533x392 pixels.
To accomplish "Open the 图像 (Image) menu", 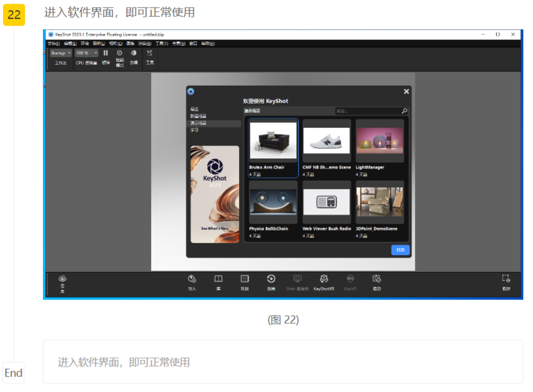I will (131, 43).
